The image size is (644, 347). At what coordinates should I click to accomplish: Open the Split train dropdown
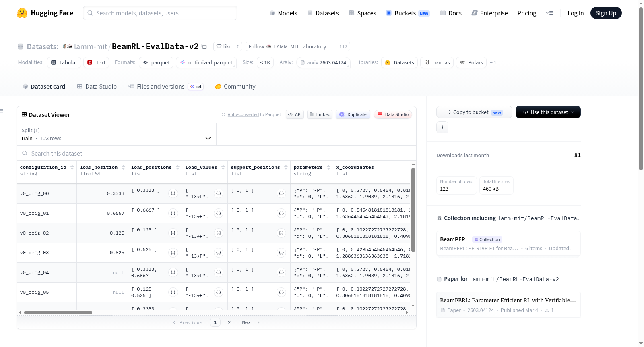[116, 134]
